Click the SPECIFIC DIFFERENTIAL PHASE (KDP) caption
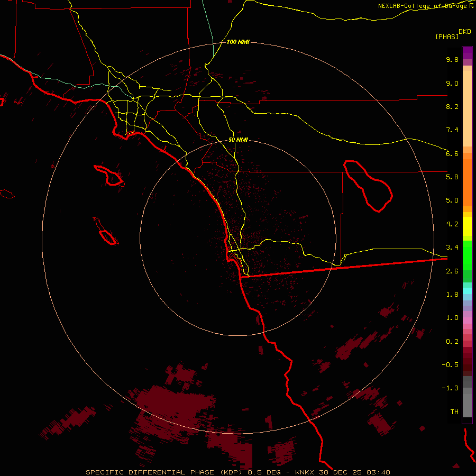Image resolution: width=476 pixels, height=476 pixels. 164,472
